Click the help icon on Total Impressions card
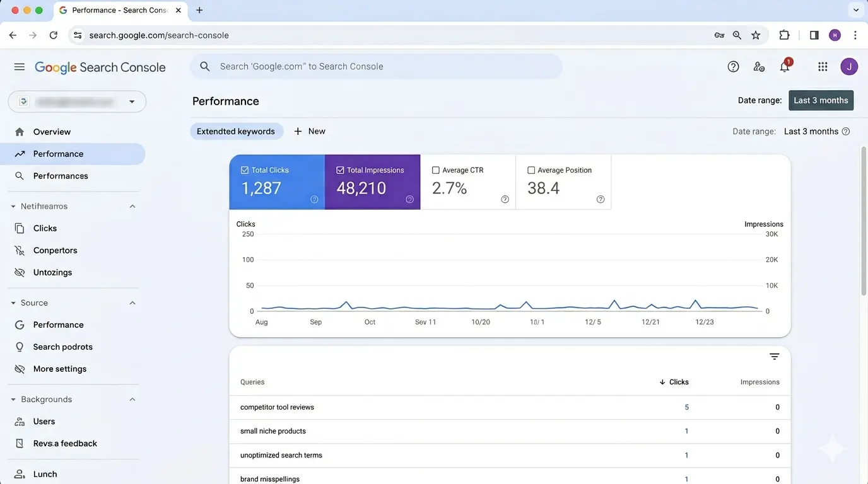 coord(409,199)
